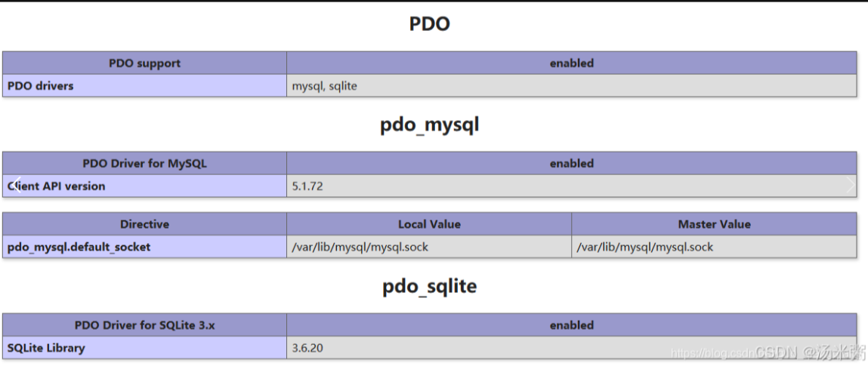Click PDO Driver for SQLite 3.x header
Screen dimensions: 868x366
(x=144, y=325)
